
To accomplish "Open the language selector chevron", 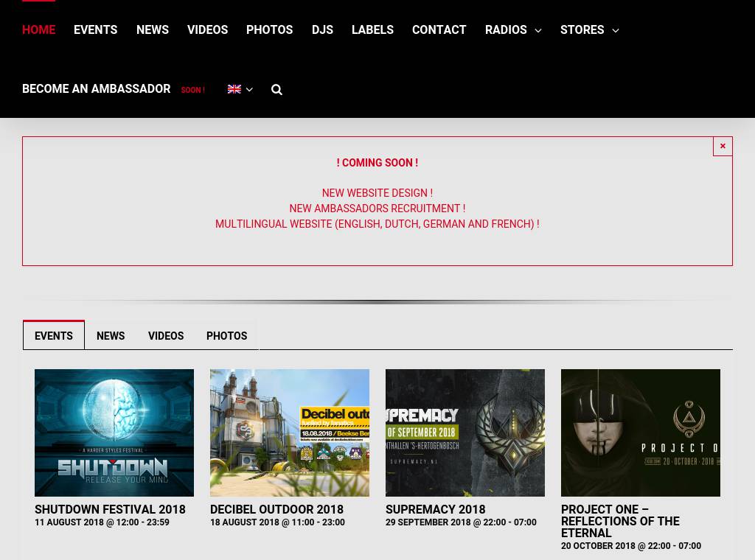I will pos(249,89).
